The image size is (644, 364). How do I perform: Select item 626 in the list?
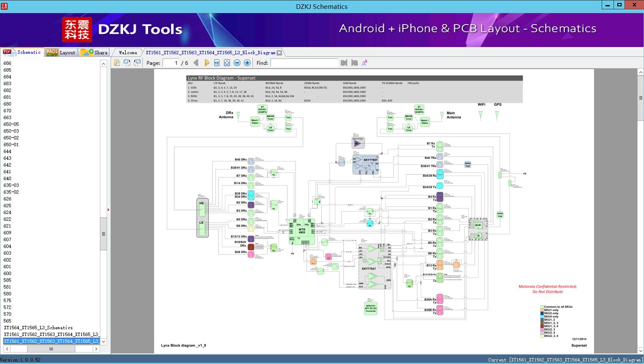coord(8,199)
